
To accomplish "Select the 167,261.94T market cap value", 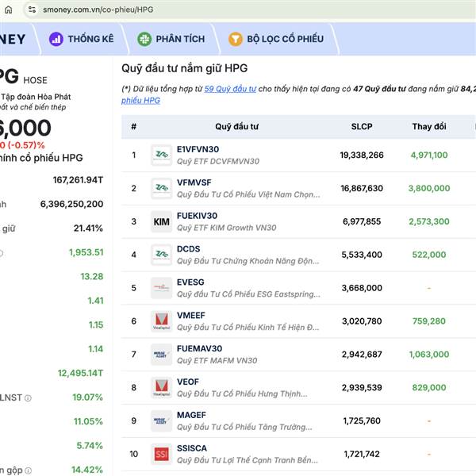I will (78, 180).
